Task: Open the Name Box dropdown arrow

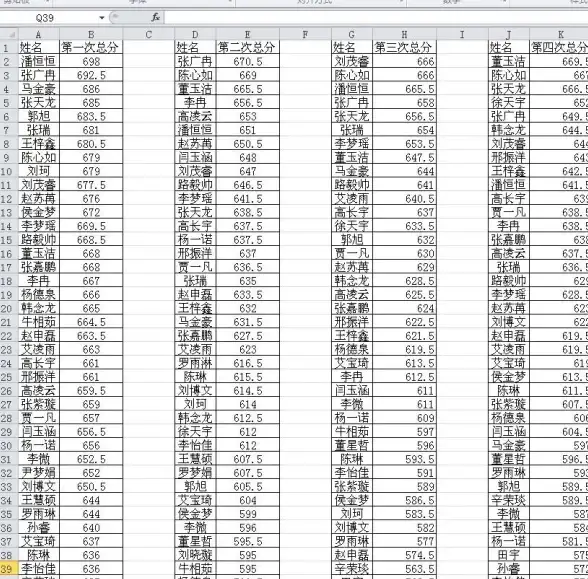Action: click(x=102, y=18)
